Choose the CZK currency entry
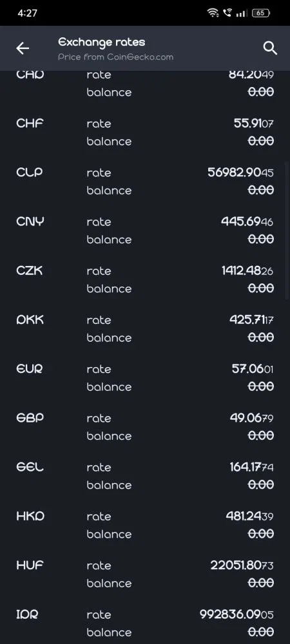The image size is (290, 644). point(145,279)
